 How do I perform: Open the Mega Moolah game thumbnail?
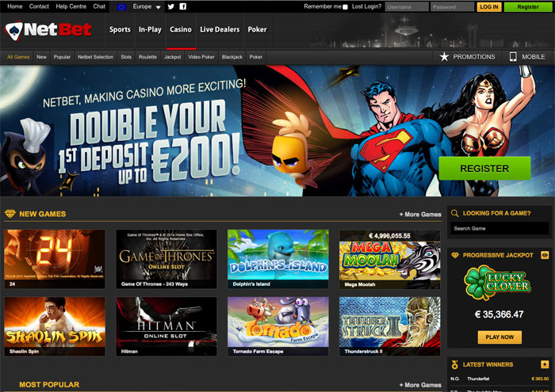[x=390, y=259]
